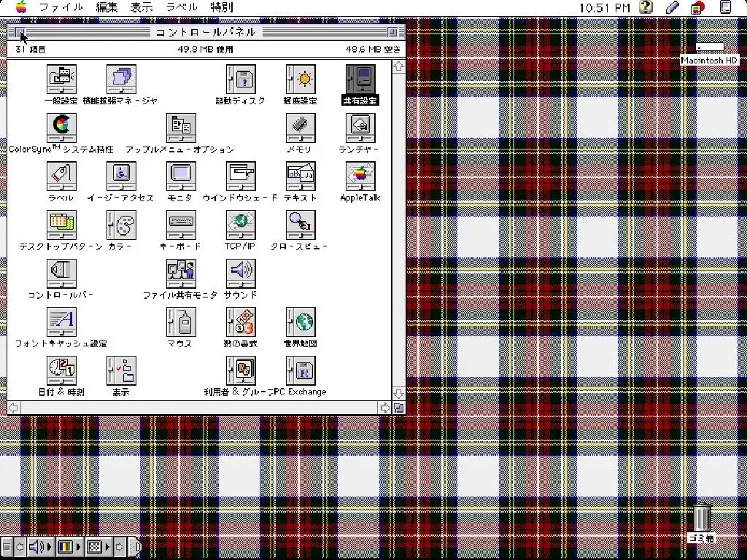
Task: Select the ゴミ箱 trash icon
Action: click(x=703, y=518)
